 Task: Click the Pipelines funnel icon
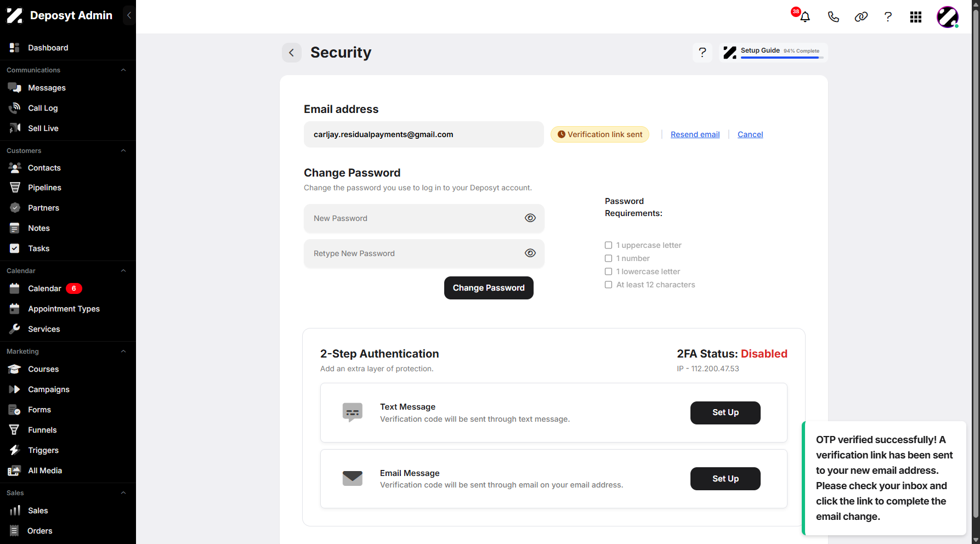(15, 188)
